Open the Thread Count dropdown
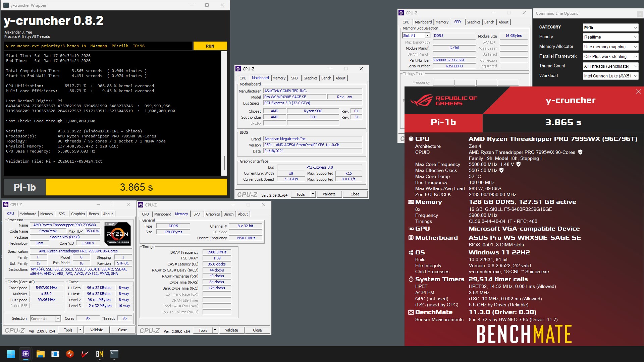Screen dimensions: 644x362 click(x=610, y=66)
